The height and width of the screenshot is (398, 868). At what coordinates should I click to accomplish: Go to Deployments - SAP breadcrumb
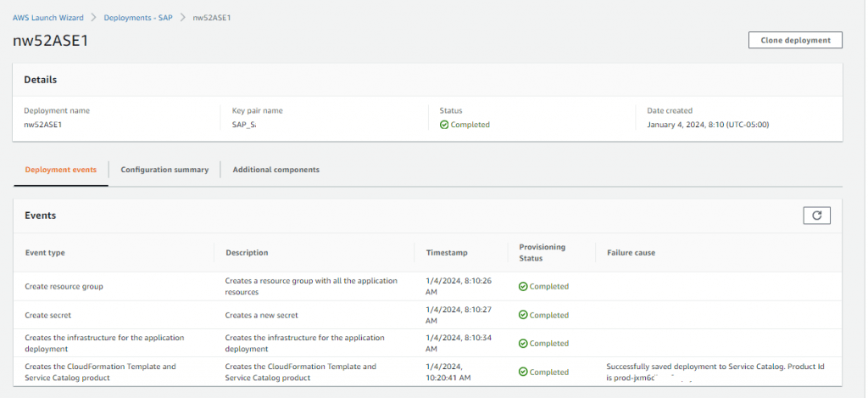[x=138, y=18]
